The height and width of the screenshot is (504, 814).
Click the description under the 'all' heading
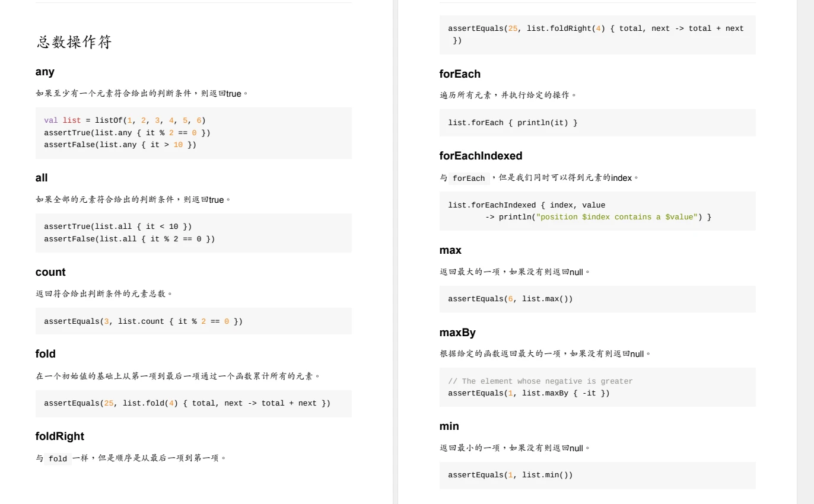coord(133,199)
